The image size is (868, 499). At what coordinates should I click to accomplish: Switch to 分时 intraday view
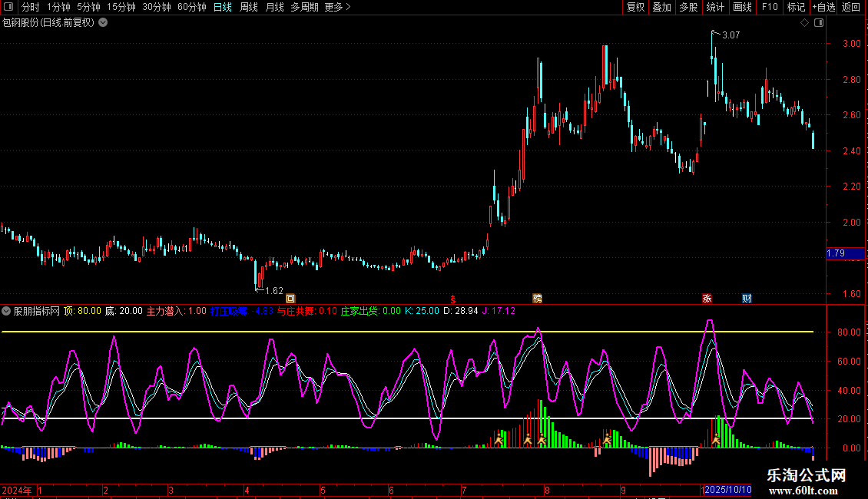[x=31, y=7]
